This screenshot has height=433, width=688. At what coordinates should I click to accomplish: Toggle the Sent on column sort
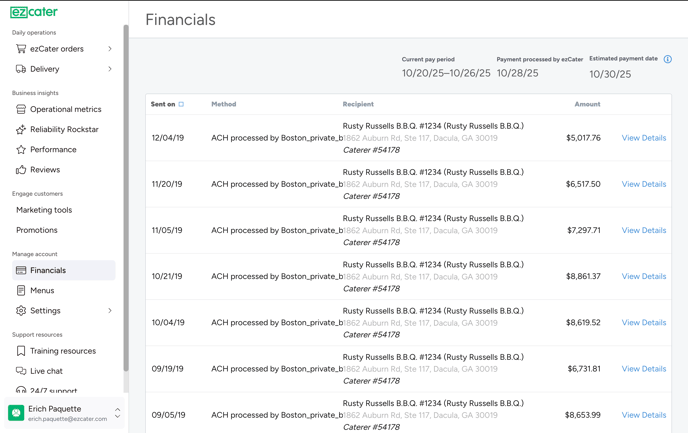pos(181,104)
